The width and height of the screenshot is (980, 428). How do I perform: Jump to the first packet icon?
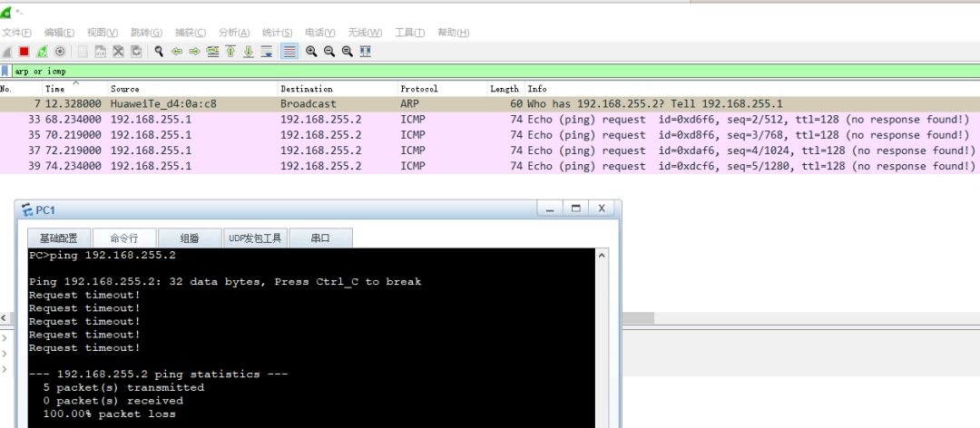coord(230,52)
